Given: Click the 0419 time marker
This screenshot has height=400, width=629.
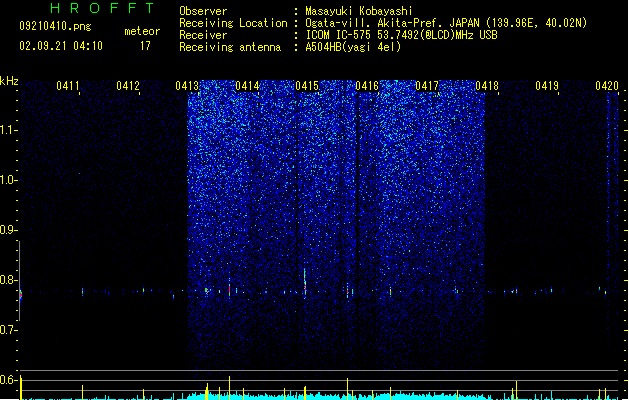Looking at the screenshot, I should [x=547, y=86].
